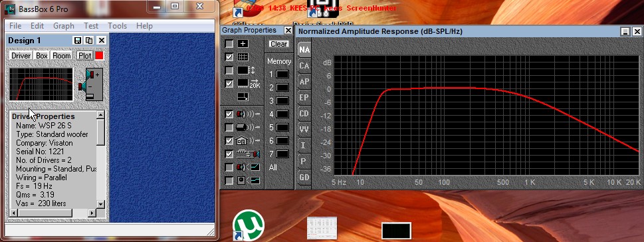The width and height of the screenshot is (644, 242).
Task: Toggle the grid display checkbox
Action: tap(229, 57)
